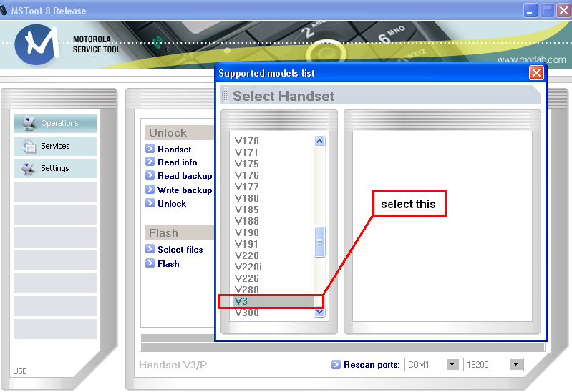Open the Services menu section
The height and width of the screenshot is (392, 572).
tap(55, 146)
